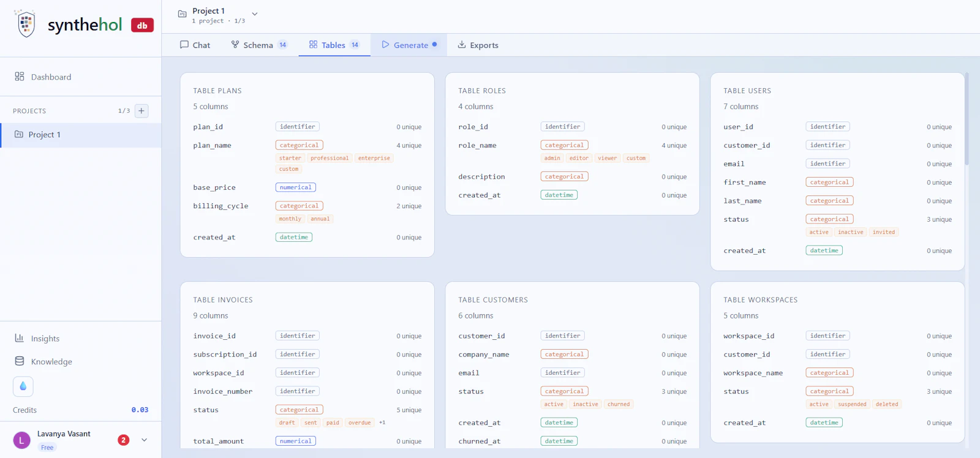
Task: Click the deleted value chip
Action: click(887, 404)
